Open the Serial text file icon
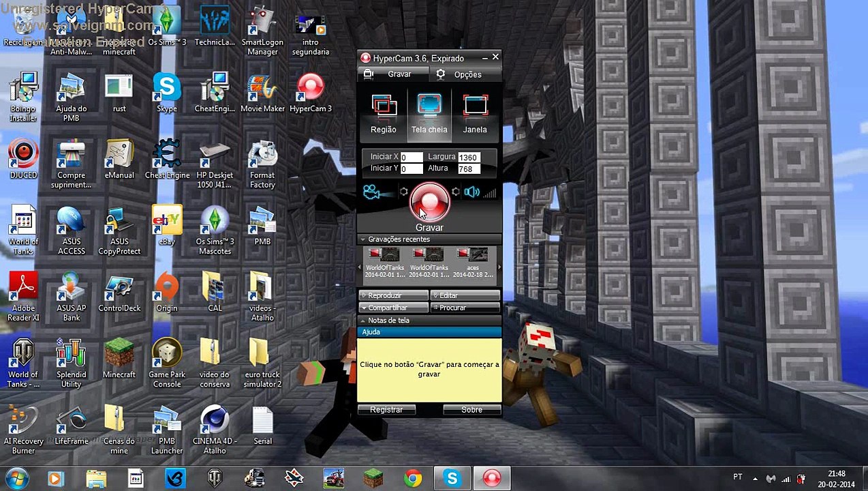Screen dimensions: 868x491 [262, 426]
